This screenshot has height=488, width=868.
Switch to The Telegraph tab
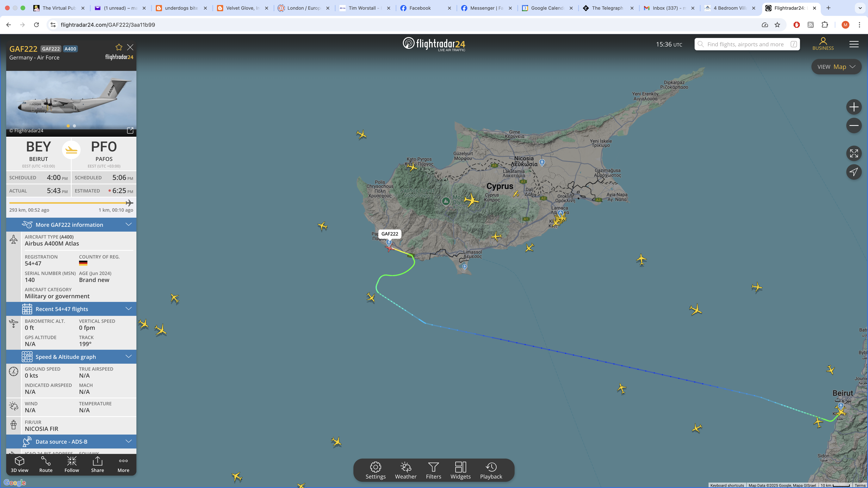(x=608, y=8)
